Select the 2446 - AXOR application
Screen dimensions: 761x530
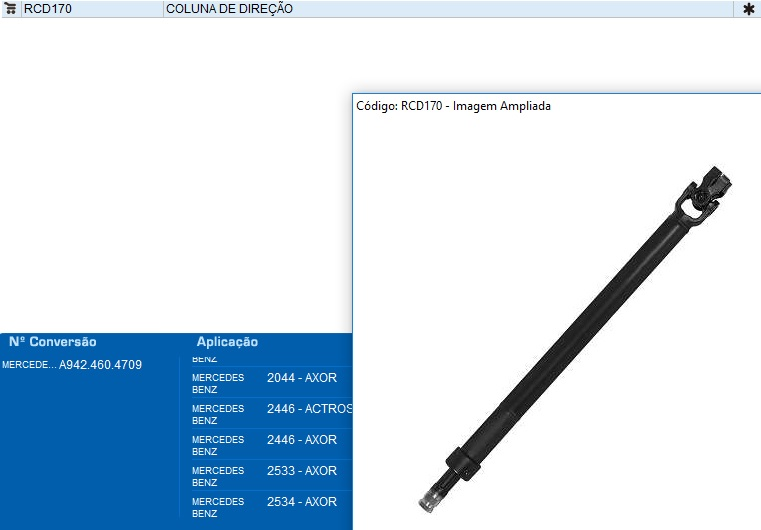point(301,440)
